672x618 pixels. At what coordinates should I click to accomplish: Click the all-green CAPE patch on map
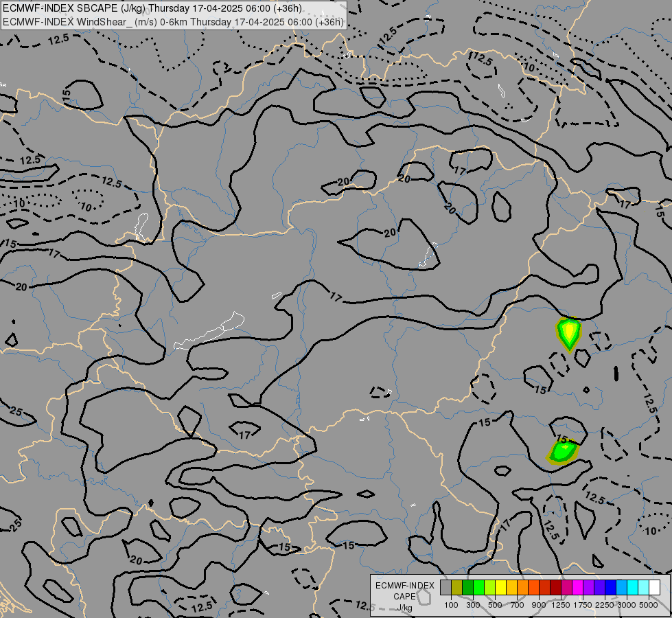click(562, 453)
